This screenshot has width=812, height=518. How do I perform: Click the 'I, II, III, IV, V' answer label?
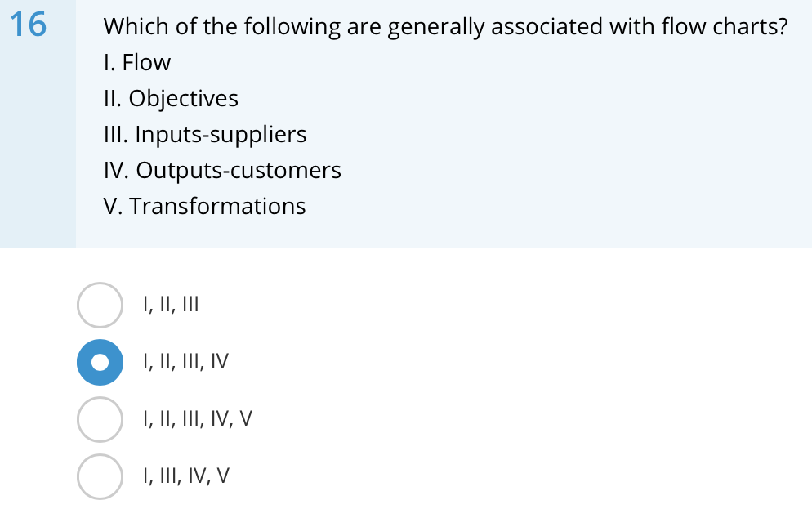[198, 419]
